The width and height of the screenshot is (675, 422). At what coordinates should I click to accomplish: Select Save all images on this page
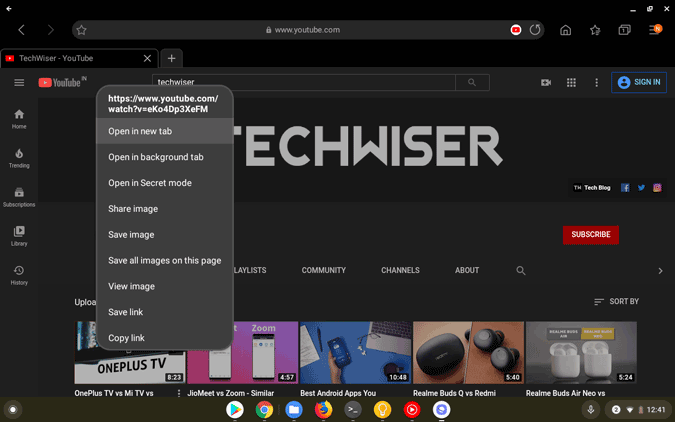165,260
